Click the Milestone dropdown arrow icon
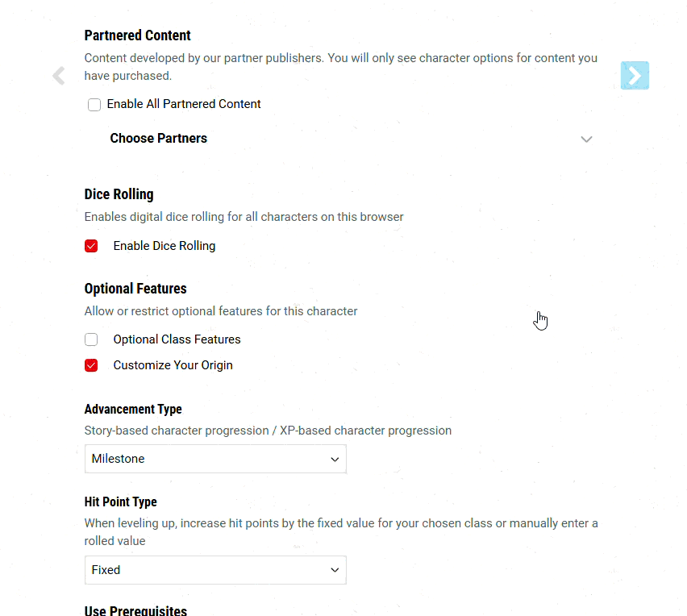 pos(335,459)
